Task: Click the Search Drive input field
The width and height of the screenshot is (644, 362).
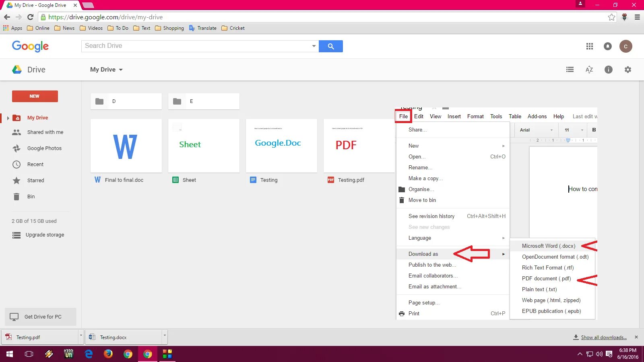Action: [x=196, y=46]
